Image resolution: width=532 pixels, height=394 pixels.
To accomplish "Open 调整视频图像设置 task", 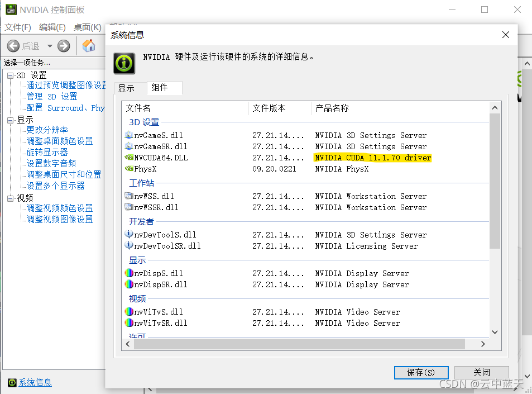I will (60, 219).
